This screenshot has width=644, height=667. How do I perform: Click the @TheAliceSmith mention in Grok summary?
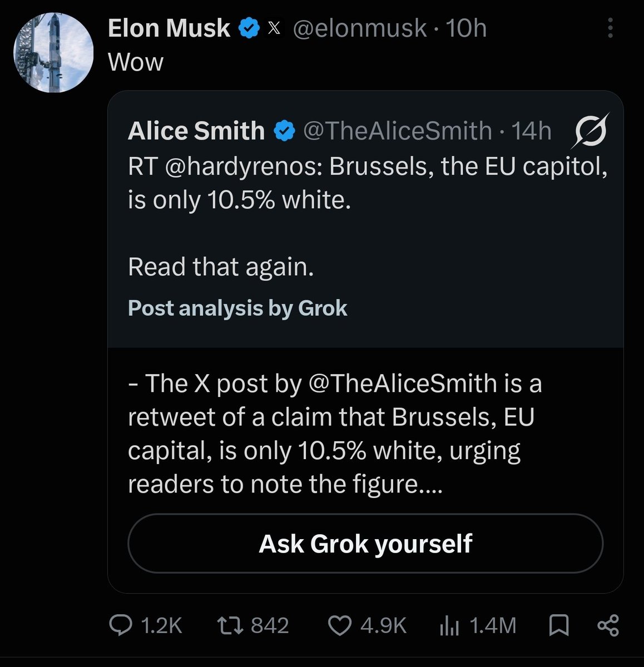click(x=402, y=384)
